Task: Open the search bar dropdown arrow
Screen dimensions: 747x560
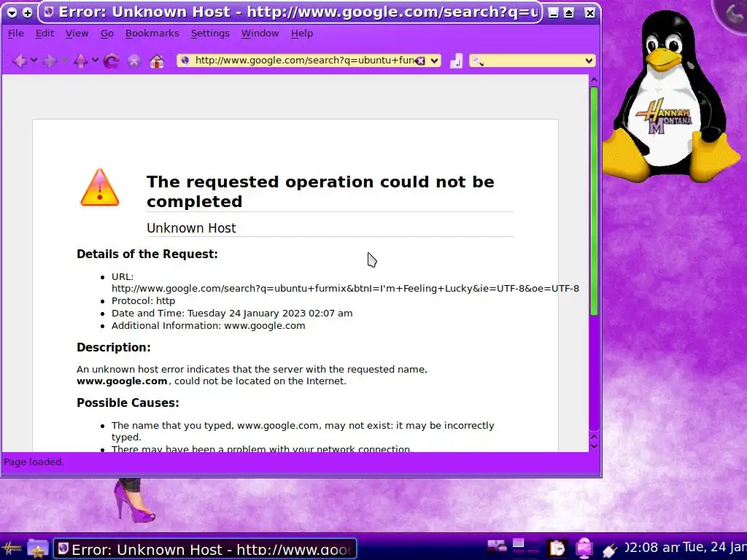Action: (x=589, y=61)
